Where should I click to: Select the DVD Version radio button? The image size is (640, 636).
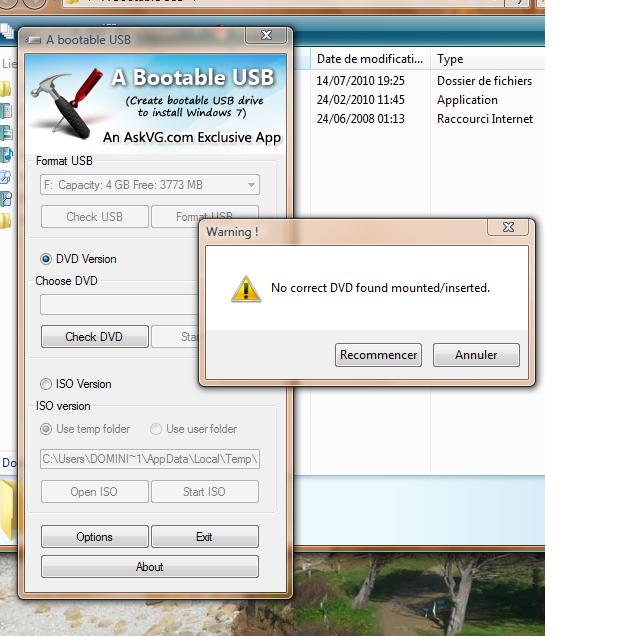click(x=46, y=259)
